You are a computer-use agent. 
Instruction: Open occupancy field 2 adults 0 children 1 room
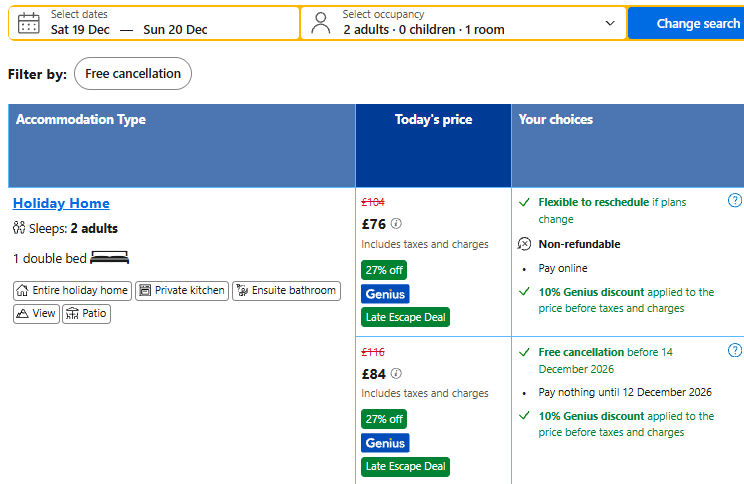click(x=463, y=23)
